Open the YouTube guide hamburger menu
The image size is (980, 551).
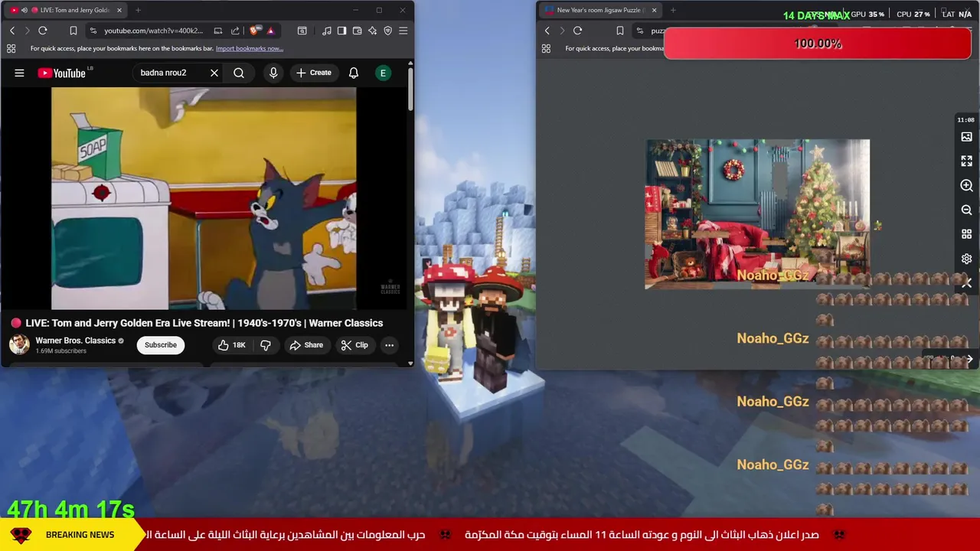point(19,73)
